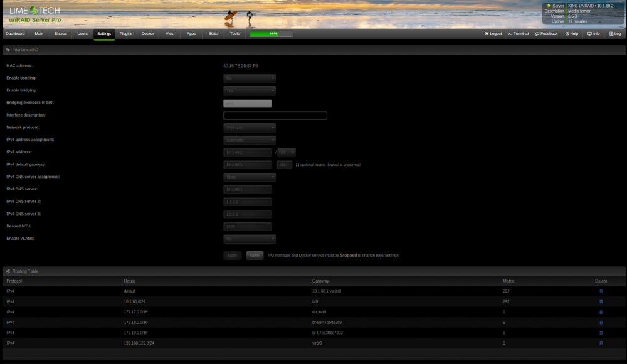Focus the Interface description input
Screen dimensions: 627x364
275,115
